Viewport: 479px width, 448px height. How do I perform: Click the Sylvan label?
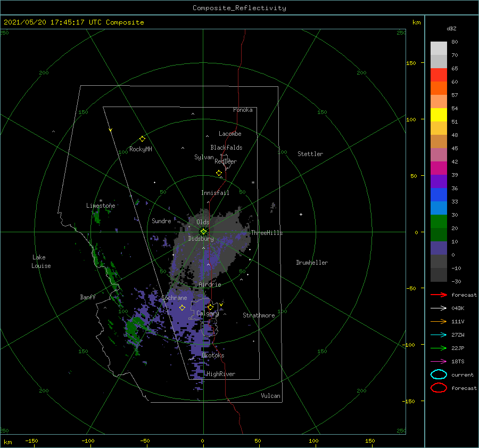[x=204, y=157]
